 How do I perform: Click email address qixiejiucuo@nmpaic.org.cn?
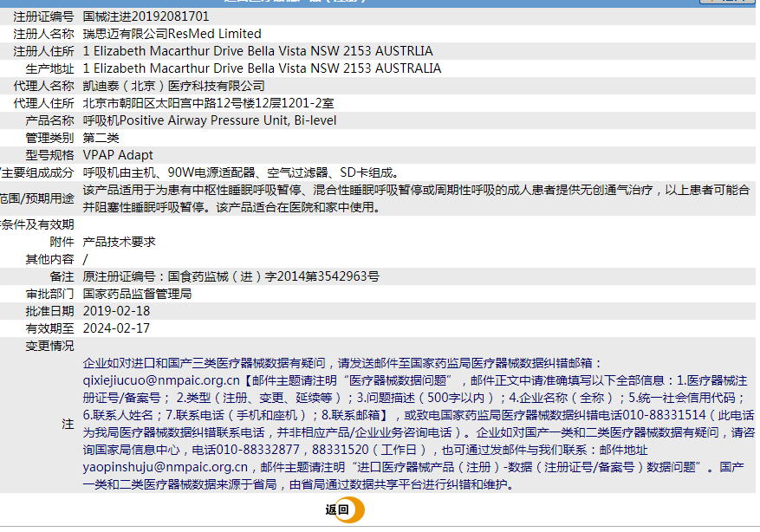coord(161,381)
